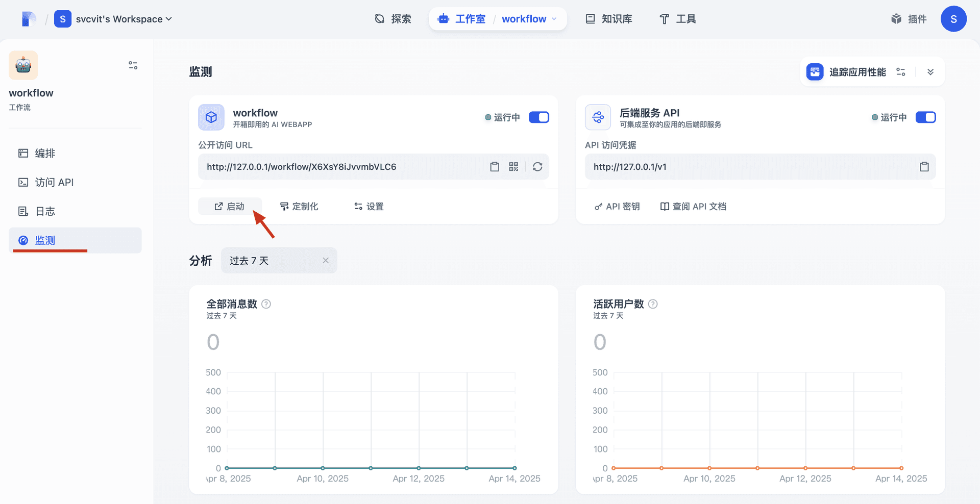Open the svcvit's Workspace dropdown

(121, 19)
